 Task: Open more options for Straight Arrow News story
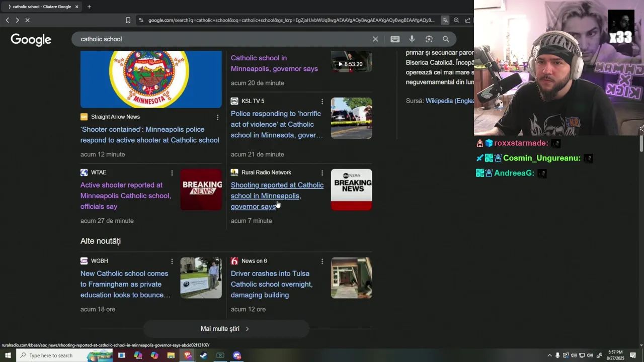(217, 117)
